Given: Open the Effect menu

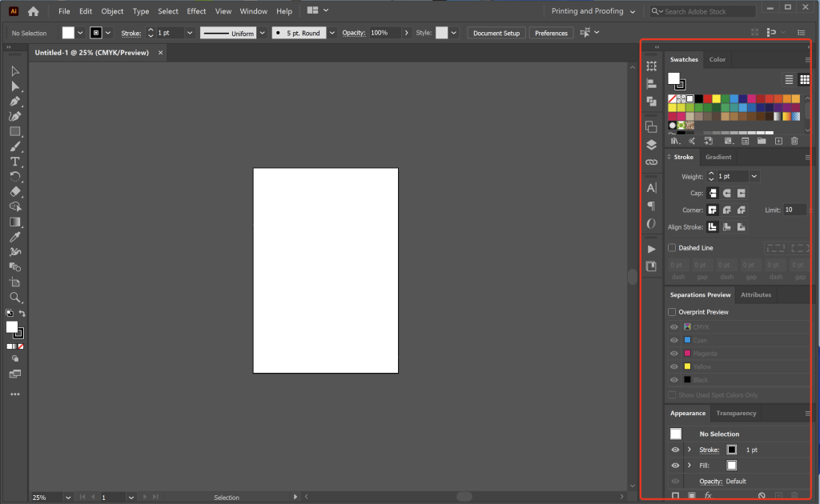Looking at the screenshot, I should [196, 11].
